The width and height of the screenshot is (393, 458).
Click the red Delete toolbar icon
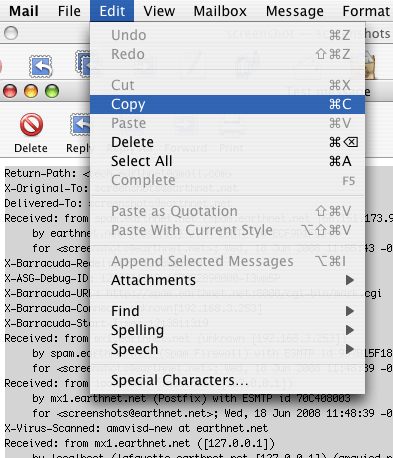[x=31, y=125]
